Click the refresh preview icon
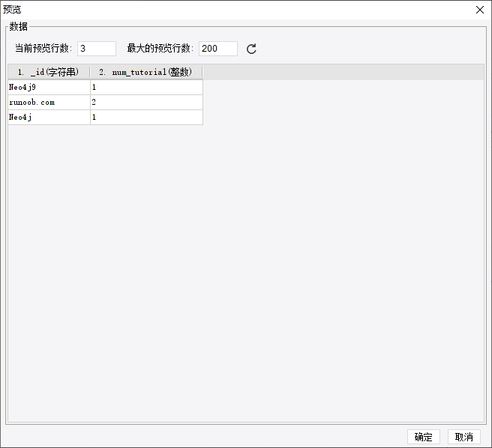 coord(251,49)
